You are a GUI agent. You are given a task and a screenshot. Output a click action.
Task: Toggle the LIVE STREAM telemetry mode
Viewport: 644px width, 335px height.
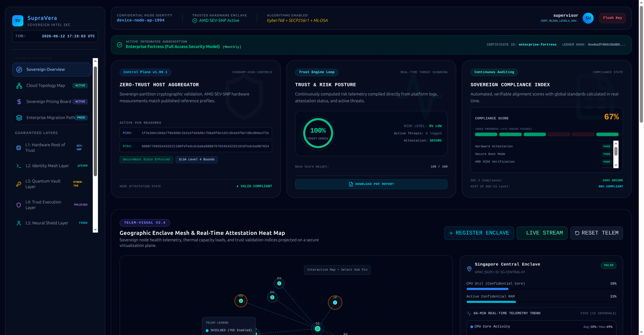pyautogui.click(x=542, y=233)
